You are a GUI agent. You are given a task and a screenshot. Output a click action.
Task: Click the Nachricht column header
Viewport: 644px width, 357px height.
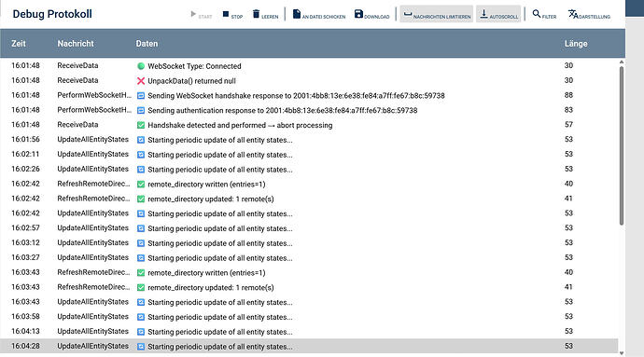coord(76,44)
